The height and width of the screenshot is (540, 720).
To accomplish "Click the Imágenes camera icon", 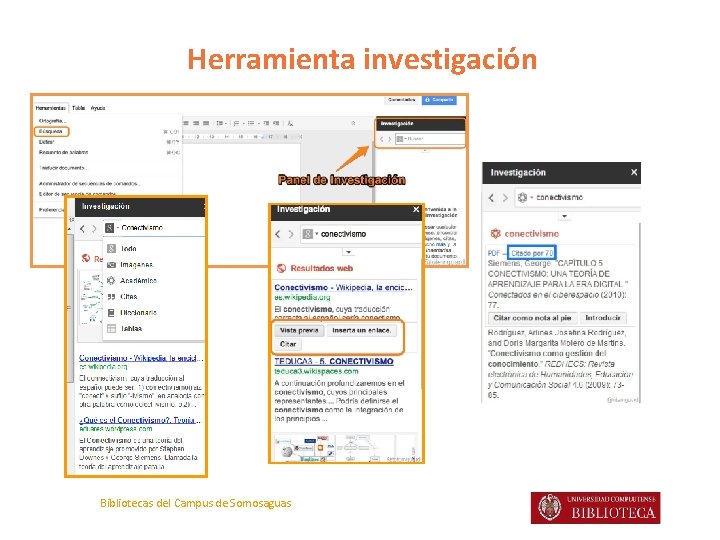I will [111, 264].
